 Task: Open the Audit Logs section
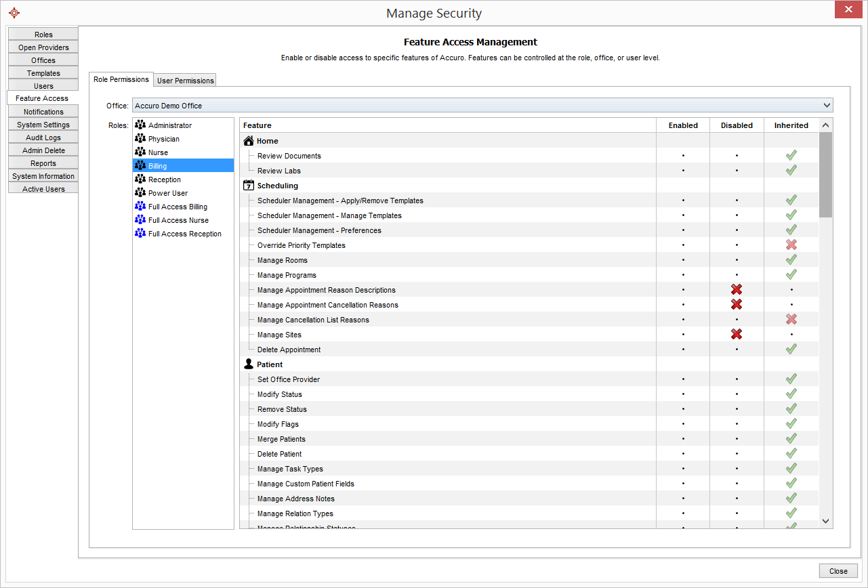tap(43, 137)
